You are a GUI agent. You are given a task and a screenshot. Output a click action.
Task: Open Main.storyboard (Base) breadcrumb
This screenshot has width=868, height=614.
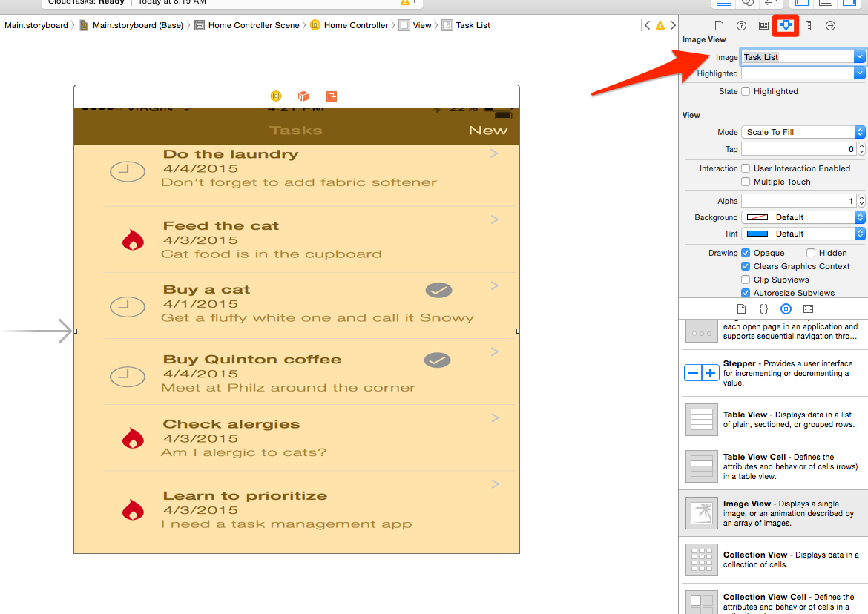point(132,25)
